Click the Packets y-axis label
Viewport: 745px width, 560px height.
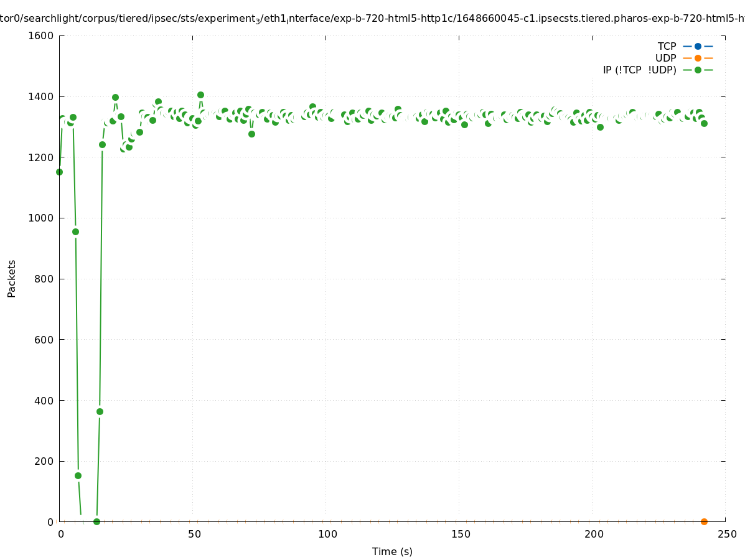click(x=12, y=278)
